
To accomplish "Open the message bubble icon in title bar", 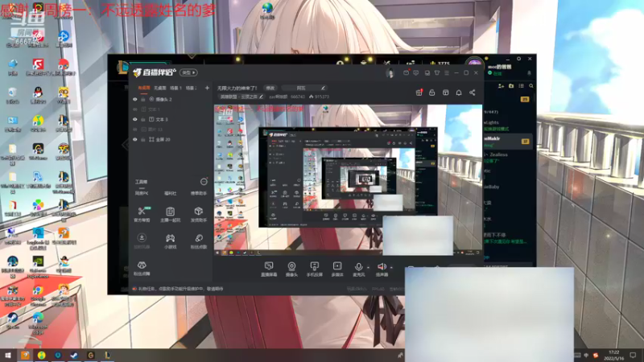I will pyautogui.click(x=416, y=72).
